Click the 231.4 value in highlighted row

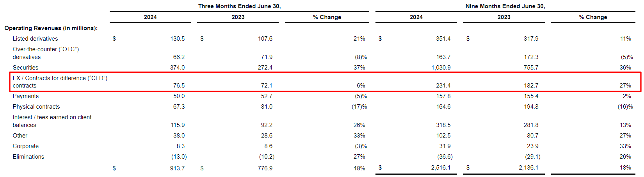[x=443, y=86]
